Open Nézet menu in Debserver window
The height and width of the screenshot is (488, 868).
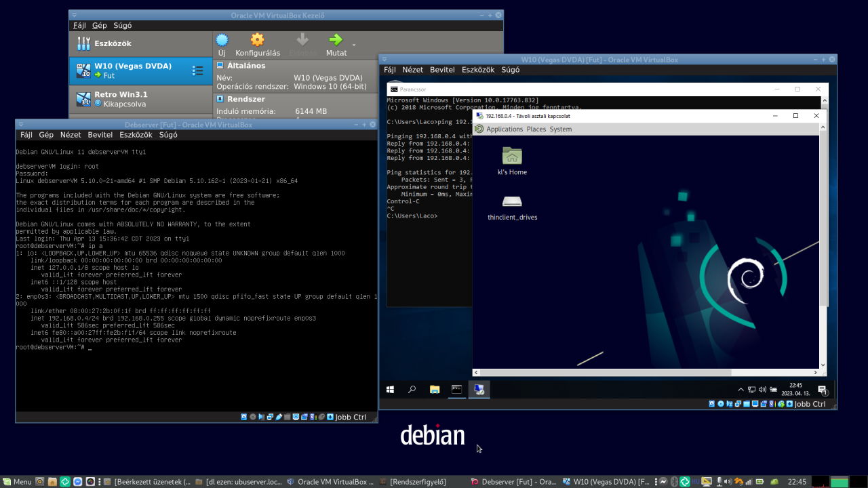pyautogui.click(x=71, y=135)
